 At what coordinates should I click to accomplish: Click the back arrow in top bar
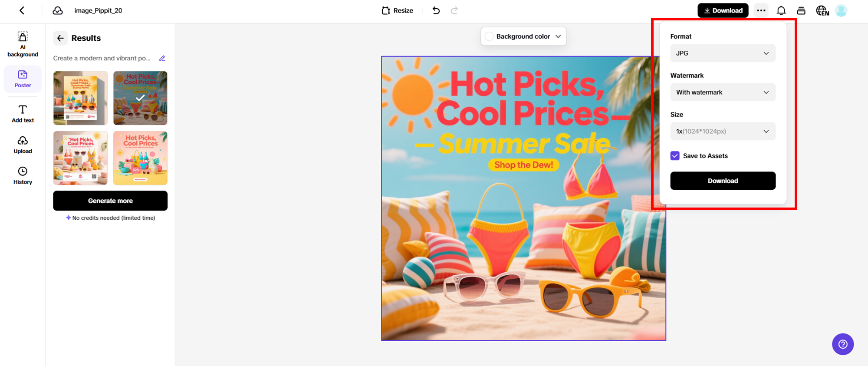[22, 10]
